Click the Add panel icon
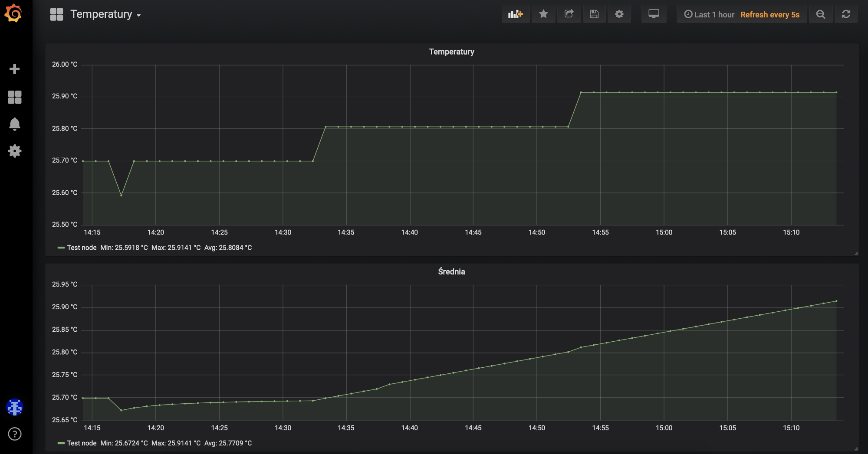 516,14
